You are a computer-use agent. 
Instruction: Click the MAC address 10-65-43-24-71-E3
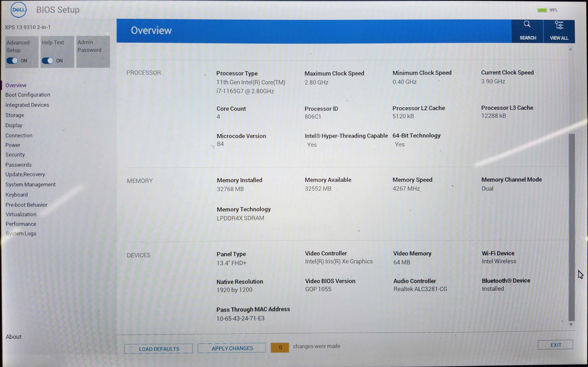coord(240,318)
